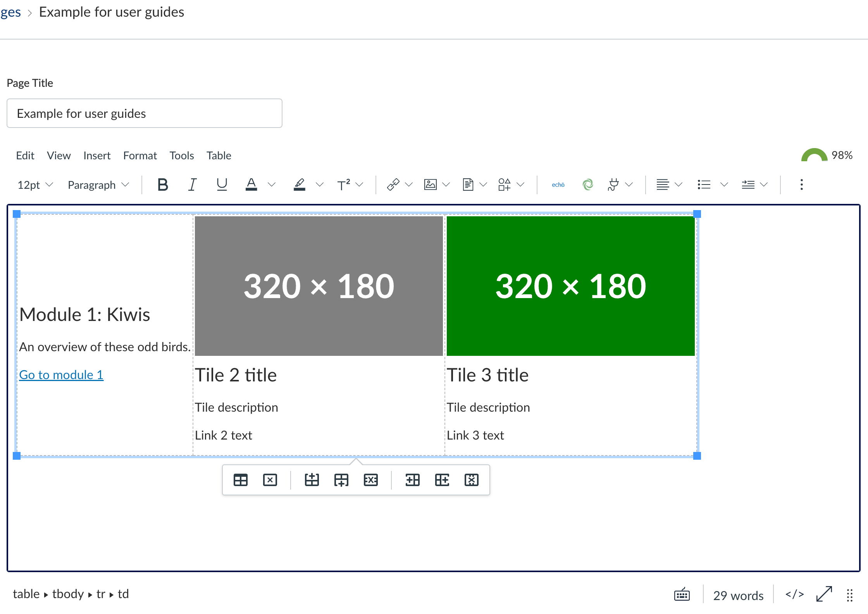Switch to HTML editor view
Image resolution: width=868 pixels, height=614 pixels.
(x=795, y=594)
